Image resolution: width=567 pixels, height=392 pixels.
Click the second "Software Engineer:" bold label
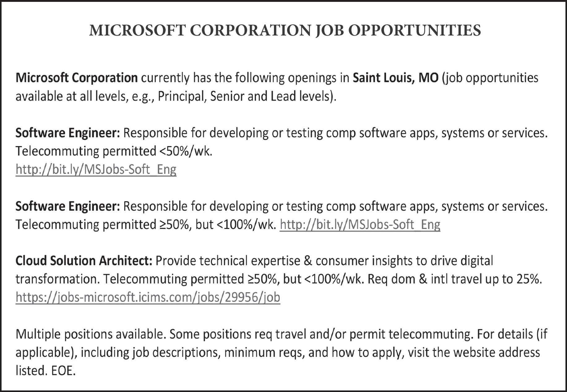tap(68, 206)
